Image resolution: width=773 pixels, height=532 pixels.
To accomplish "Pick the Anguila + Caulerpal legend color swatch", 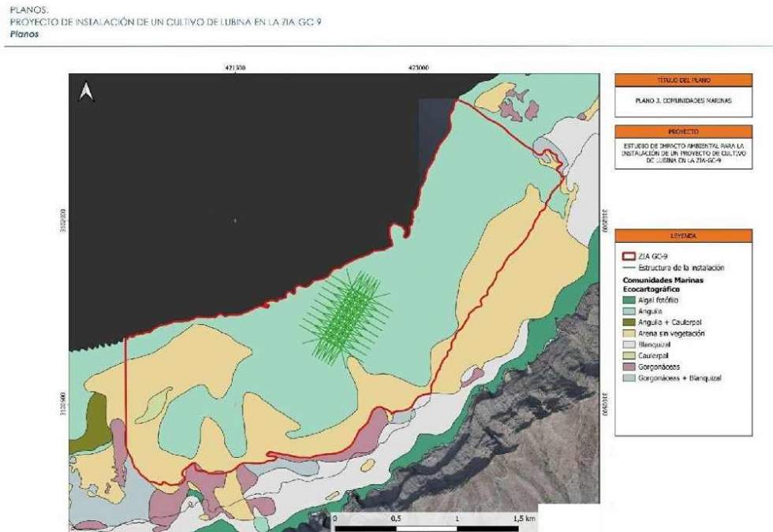I will (629, 322).
